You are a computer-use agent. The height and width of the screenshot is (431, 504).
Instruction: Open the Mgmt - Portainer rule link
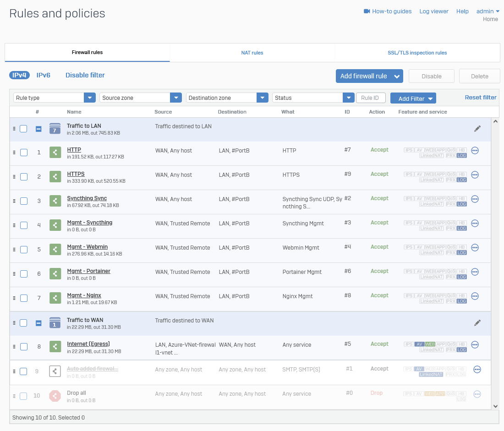click(88, 271)
